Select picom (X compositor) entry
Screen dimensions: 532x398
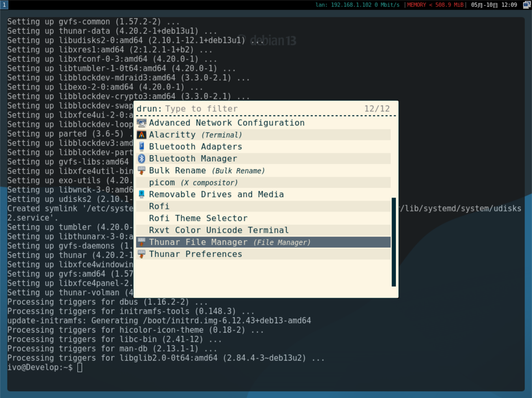263,183
